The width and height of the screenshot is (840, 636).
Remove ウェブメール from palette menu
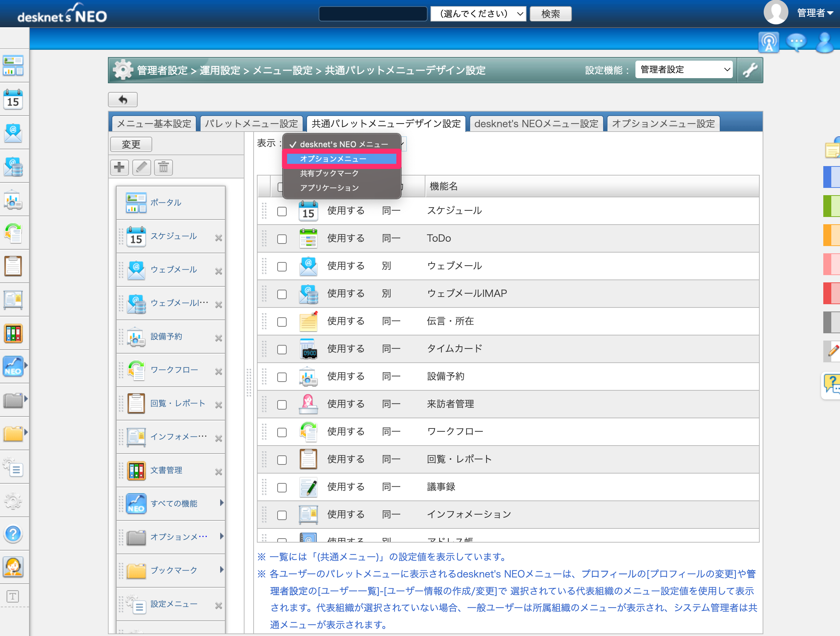coord(218,271)
